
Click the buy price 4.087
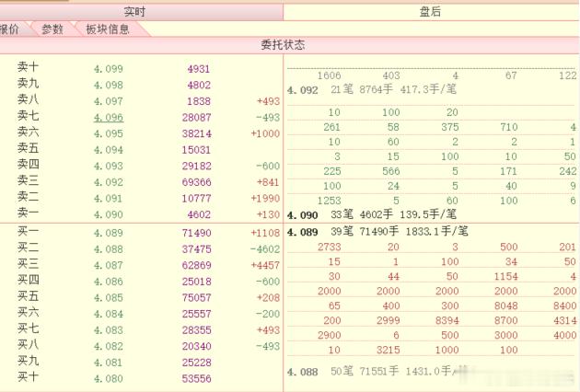[109, 266]
